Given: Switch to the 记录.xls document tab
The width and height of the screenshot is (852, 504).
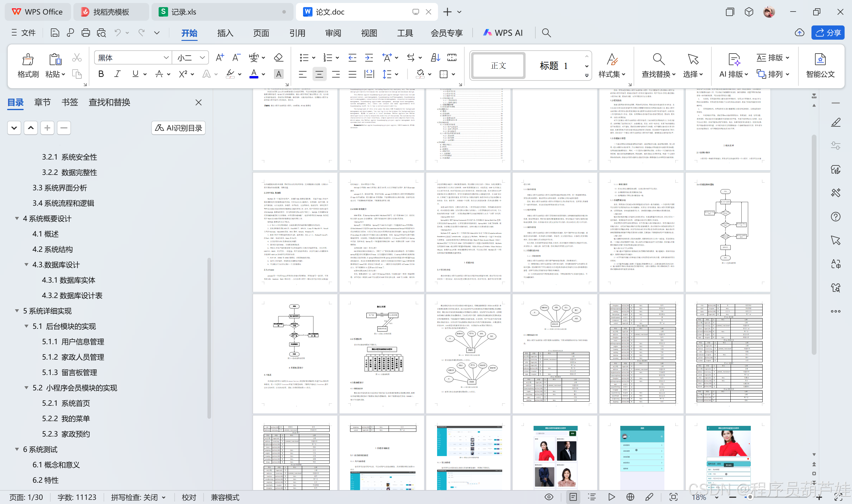Looking at the screenshot, I should pos(223,12).
